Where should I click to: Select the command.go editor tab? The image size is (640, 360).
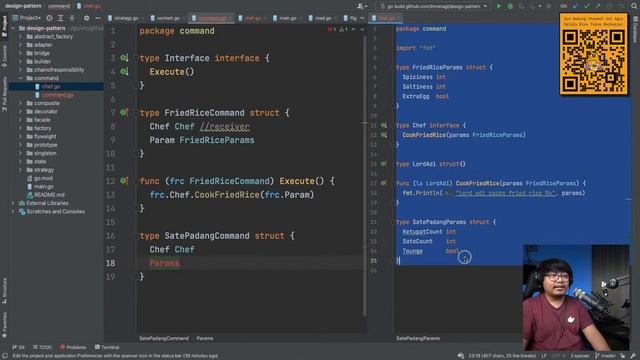click(x=211, y=18)
